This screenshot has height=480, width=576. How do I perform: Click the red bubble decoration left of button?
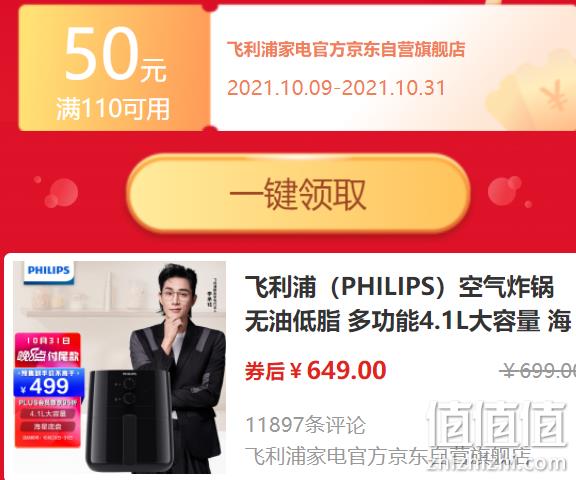[x=59, y=192]
